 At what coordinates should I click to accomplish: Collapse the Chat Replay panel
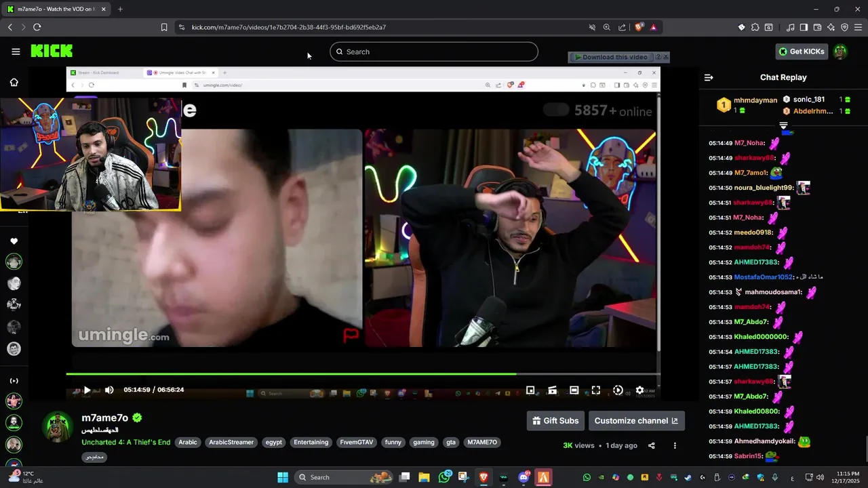(709, 77)
